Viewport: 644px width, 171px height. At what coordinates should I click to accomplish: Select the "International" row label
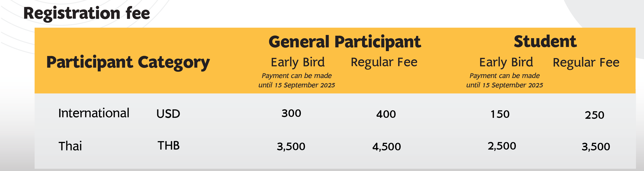coord(94,113)
